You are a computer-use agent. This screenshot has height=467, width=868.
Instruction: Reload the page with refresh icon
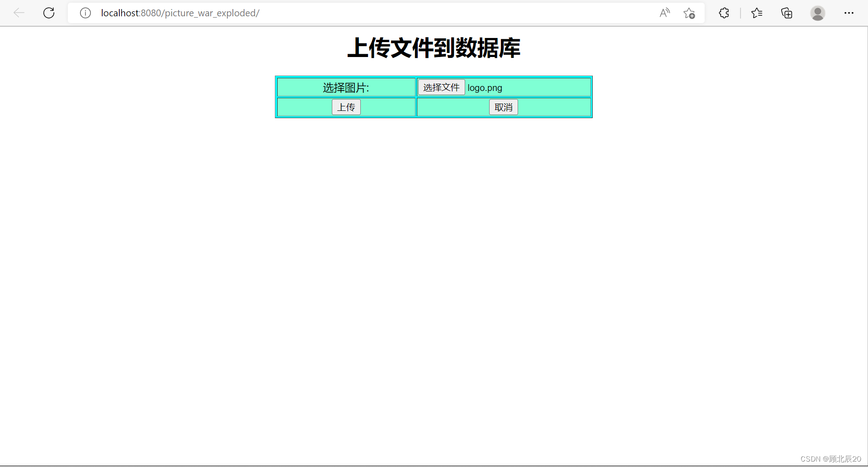click(49, 13)
